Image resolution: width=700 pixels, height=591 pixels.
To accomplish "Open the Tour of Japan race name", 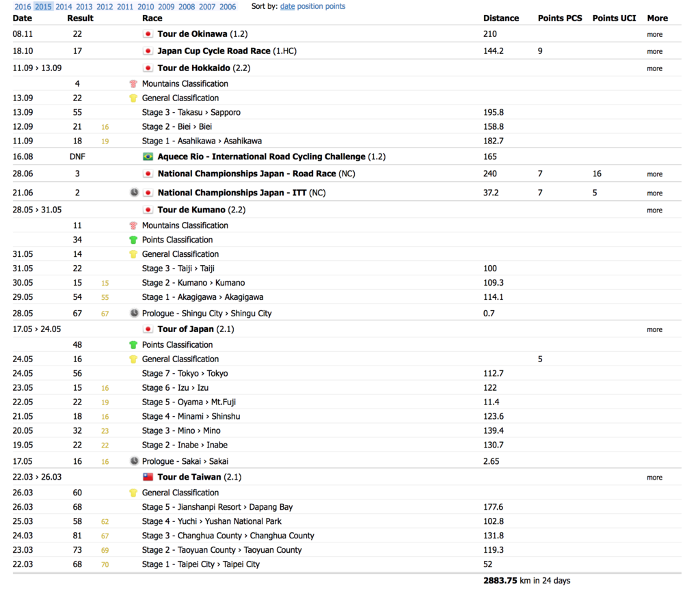I will 186,329.
